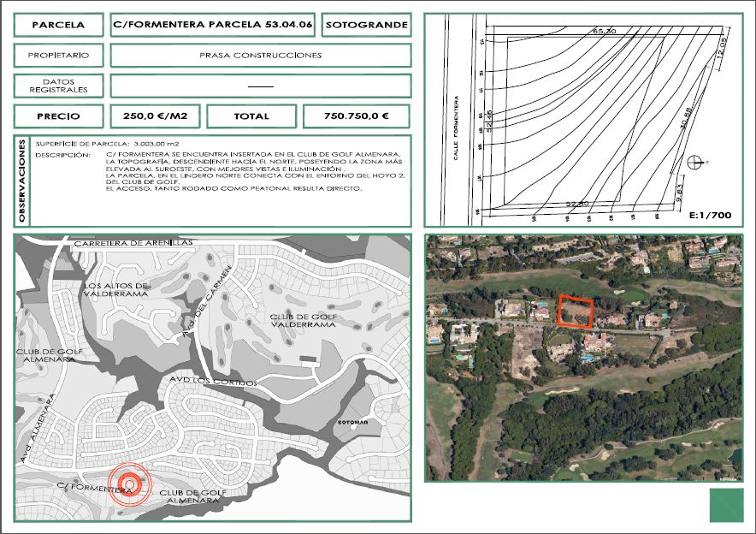This screenshot has width=756, height=534.
Task: Click the TOTAL label cell
Action: pyautogui.click(x=251, y=116)
